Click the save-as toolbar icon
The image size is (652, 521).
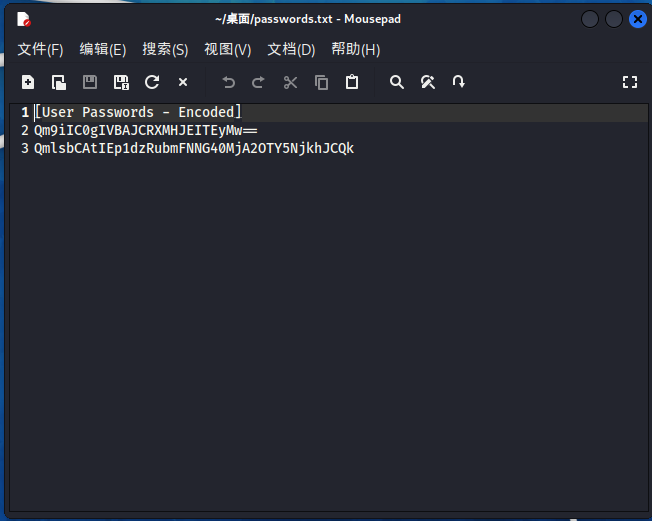pyautogui.click(x=121, y=82)
